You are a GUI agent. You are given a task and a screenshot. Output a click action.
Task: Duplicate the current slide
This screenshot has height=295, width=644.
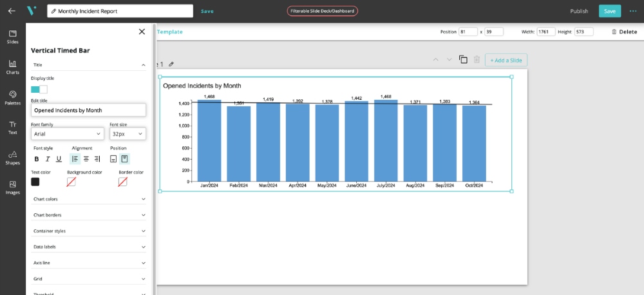[463, 59]
